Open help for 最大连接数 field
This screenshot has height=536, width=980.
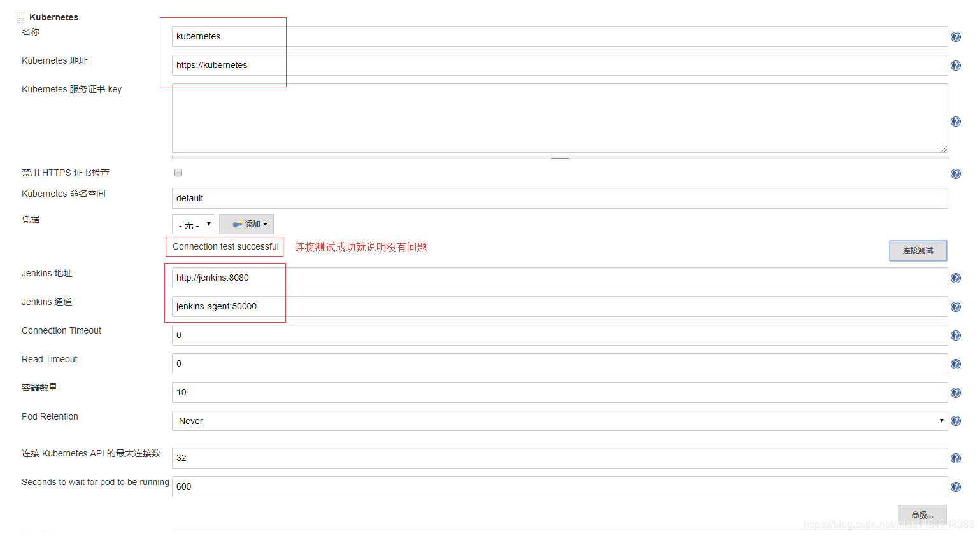[955, 458]
